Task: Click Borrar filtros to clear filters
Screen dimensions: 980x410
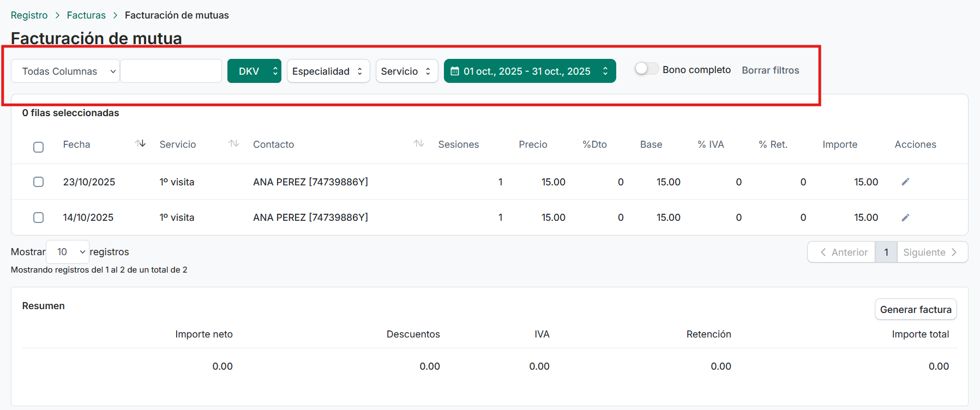Action: [x=770, y=70]
